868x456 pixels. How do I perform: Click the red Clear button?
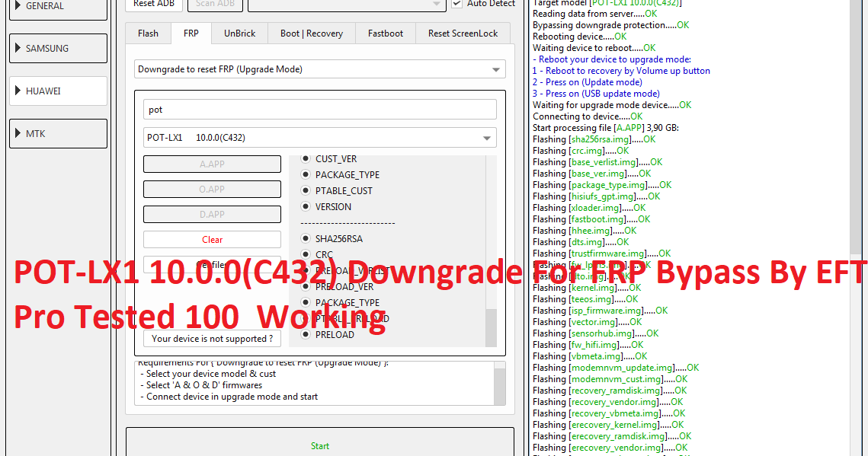[x=212, y=239]
